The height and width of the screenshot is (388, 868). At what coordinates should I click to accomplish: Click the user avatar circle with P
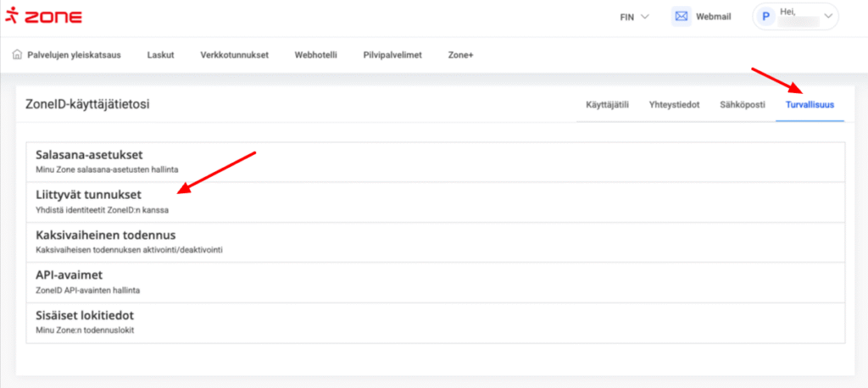[766, 17]
